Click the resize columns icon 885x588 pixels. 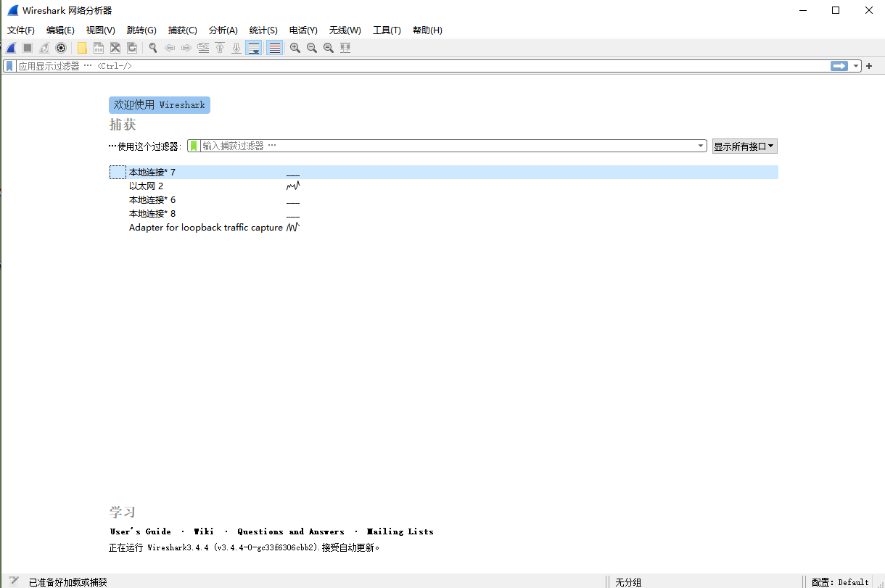[345, 48]
